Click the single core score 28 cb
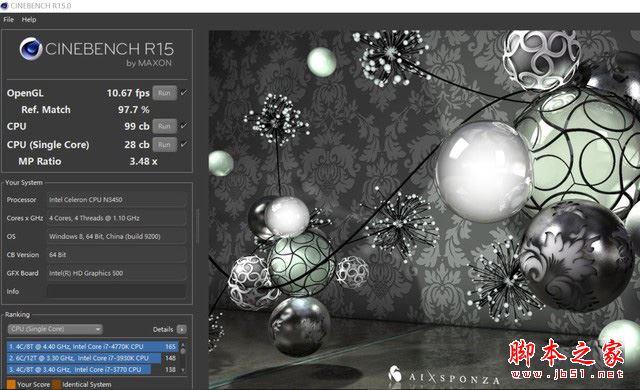The width and height of the screenshot is (640, 390). point(137,144)
